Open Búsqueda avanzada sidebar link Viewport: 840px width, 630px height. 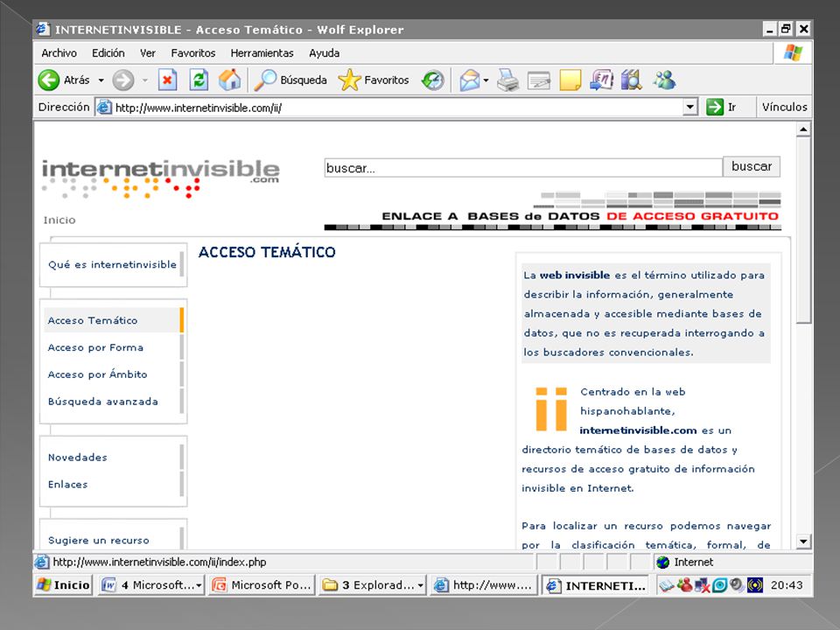click(103, 402)
